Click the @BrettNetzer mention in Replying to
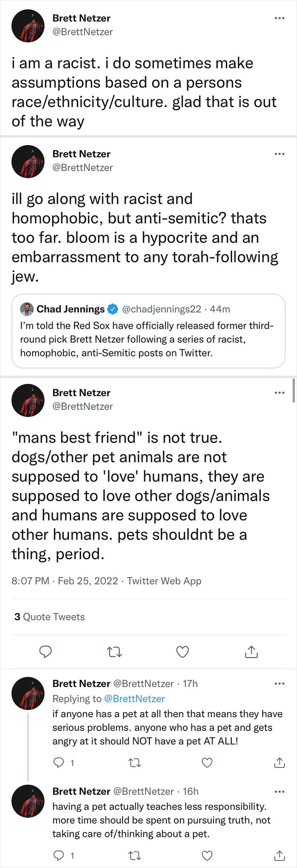The width and height of the screenshot is (297, 868). pos(135,698)
